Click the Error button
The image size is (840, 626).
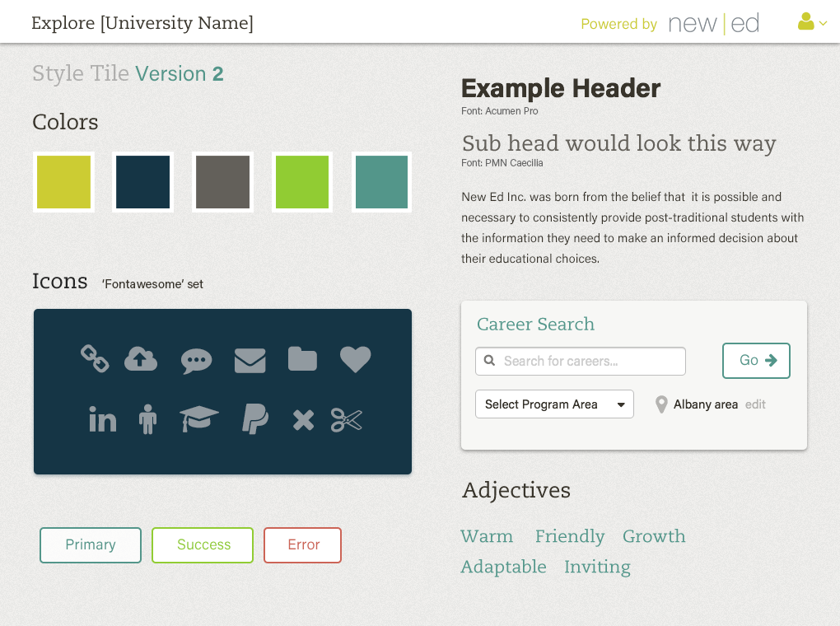303,545
